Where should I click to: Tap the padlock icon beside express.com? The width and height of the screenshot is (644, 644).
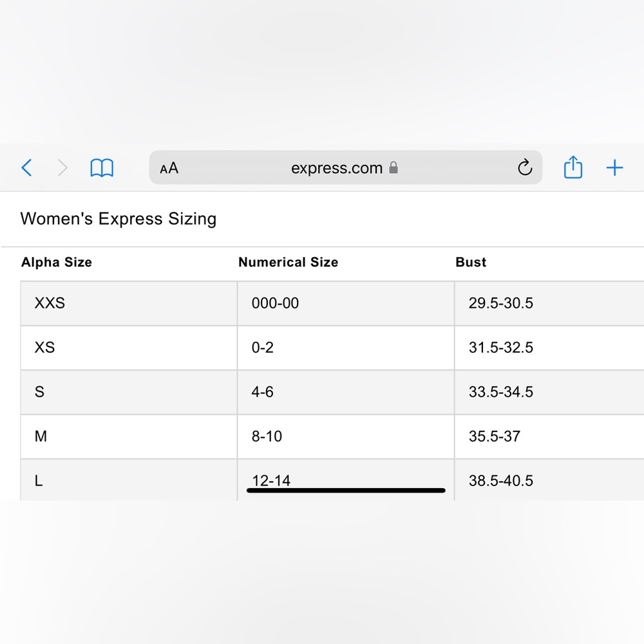[x=393, y=167]
